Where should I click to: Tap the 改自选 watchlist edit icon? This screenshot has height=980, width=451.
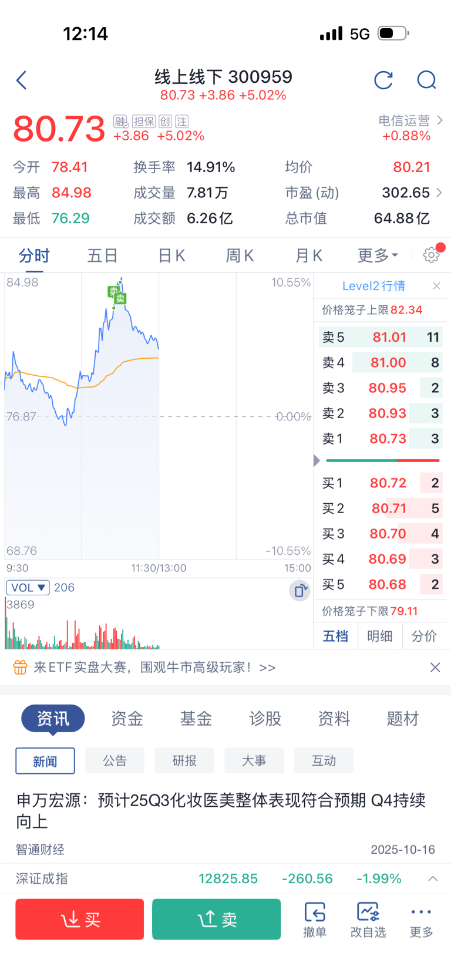click(368, 920)
